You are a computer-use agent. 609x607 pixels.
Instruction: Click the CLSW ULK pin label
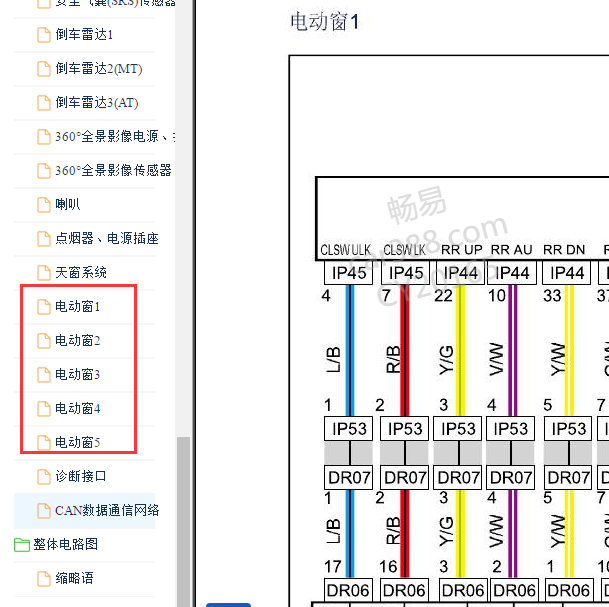click(346, 250)
